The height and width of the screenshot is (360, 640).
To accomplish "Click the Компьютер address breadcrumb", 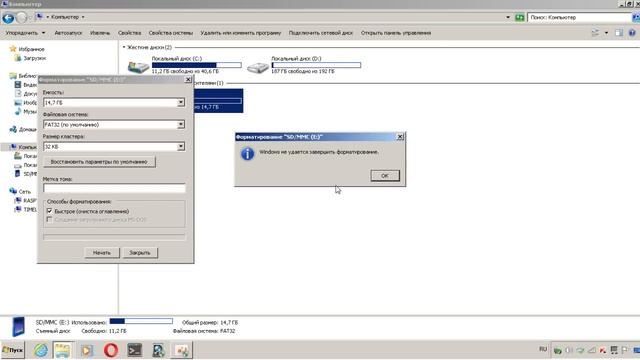I will [x=65, y=17].
